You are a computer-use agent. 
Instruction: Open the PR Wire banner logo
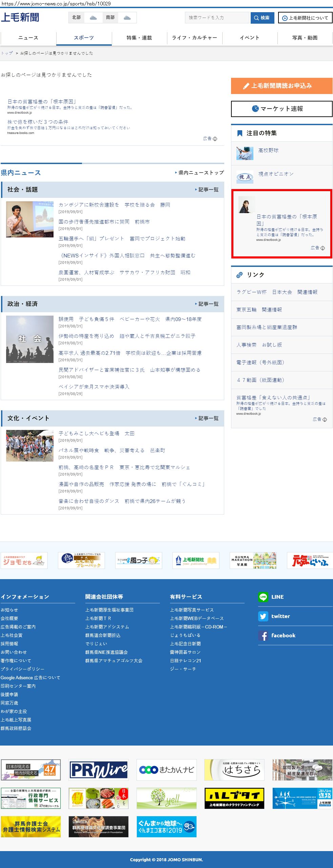pos(99,770)
